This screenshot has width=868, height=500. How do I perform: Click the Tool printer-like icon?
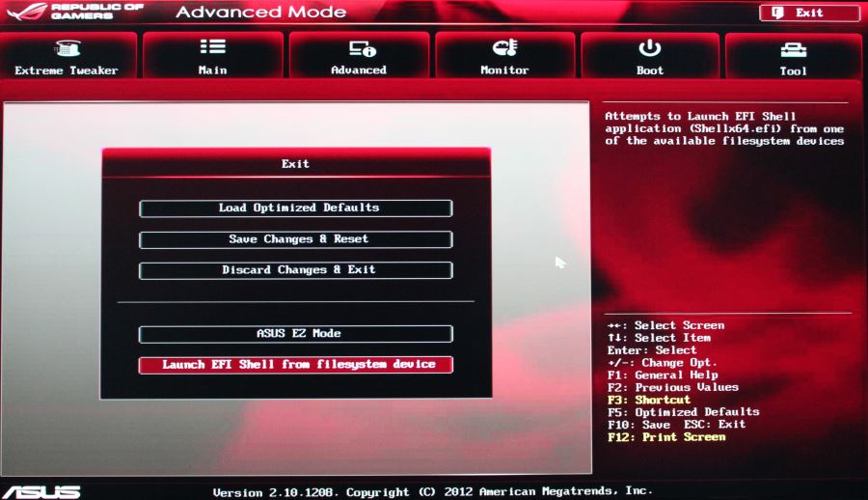tap(794, 50)
